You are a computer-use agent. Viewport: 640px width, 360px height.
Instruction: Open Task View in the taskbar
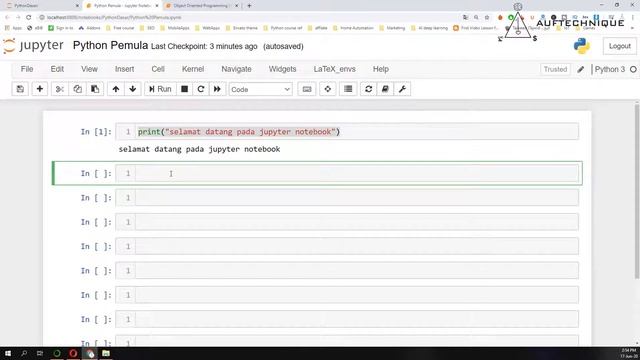40,353
